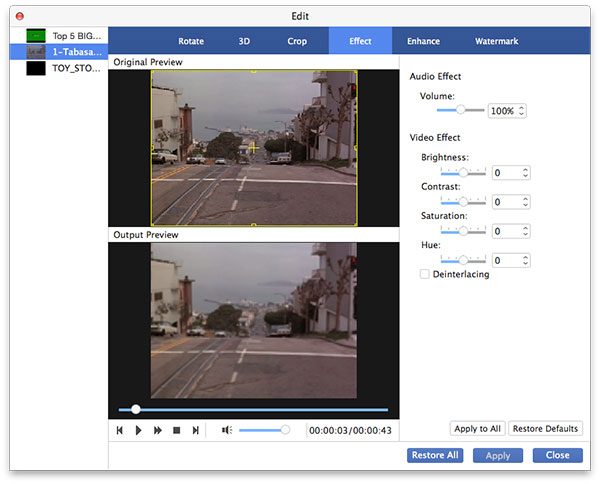Click the Apply to All button
Screen dimensions: 600x484
point(477,428)
